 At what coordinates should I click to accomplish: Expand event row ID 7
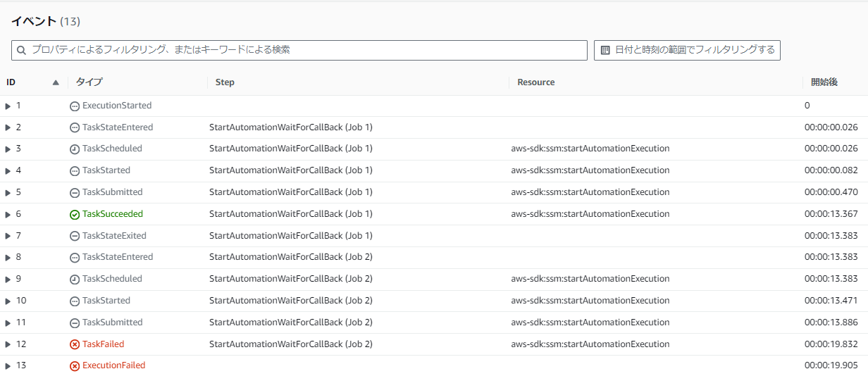click(x=8, y=236)
